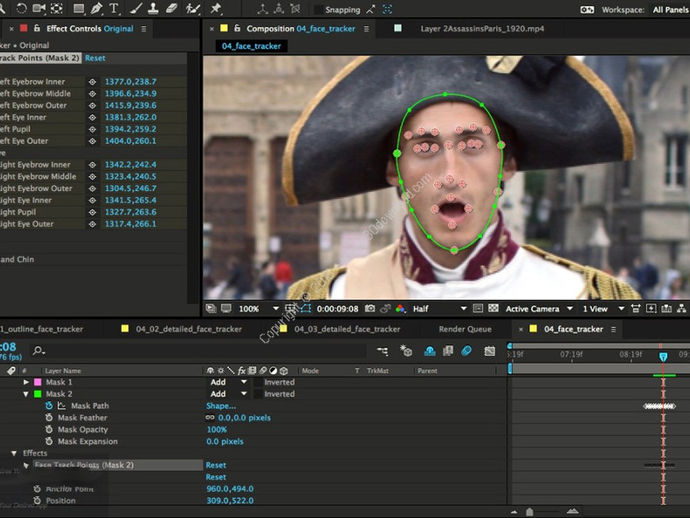
Task: Switch to Layer 2AssassinsParis_1920.mp4 tab
Action: pyautogui.click(x=482, y=29)
